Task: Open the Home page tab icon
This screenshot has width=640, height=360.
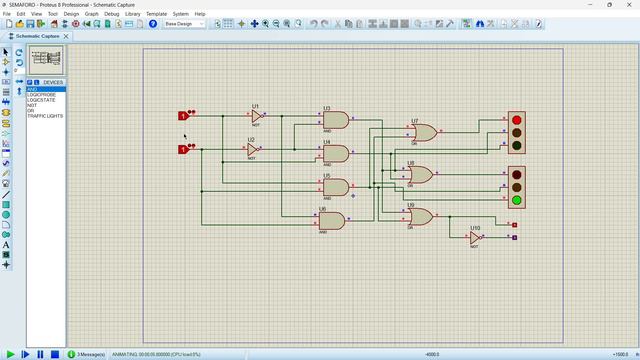Action: pos(54,24)
